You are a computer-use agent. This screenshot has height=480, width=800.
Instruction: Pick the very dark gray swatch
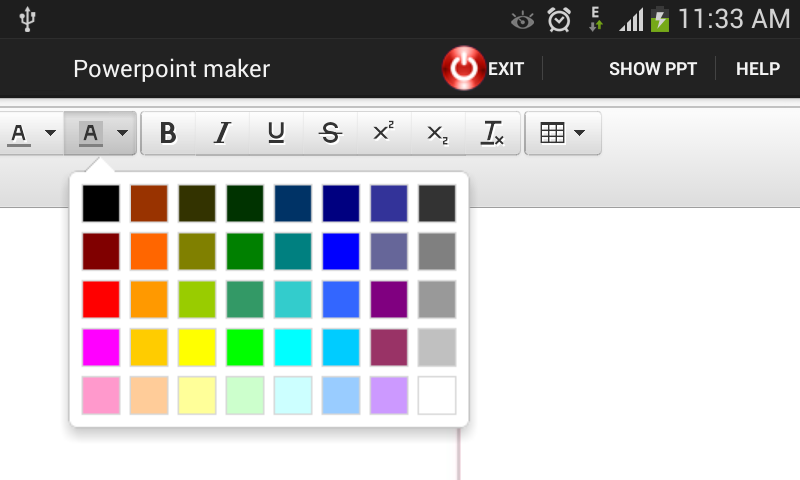[x=437, y=204]
